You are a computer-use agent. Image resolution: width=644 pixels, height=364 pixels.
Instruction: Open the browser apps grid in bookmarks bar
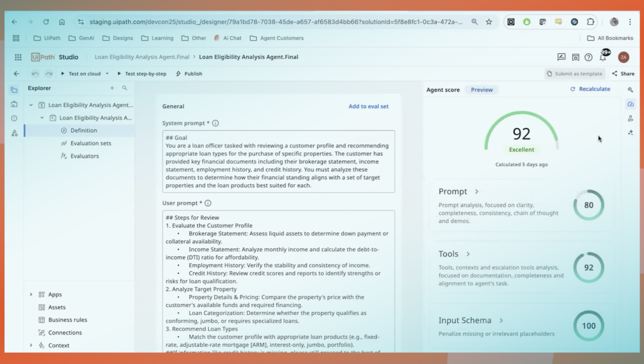16,38
